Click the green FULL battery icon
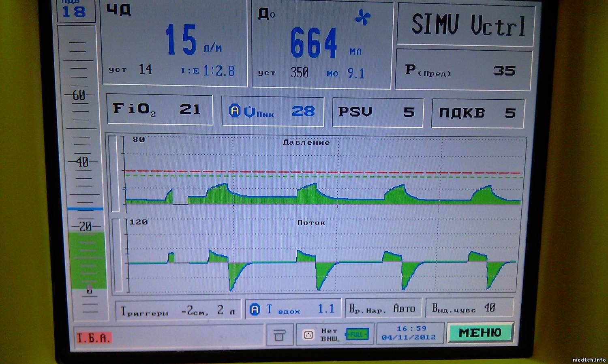 [x=357, y=335]
